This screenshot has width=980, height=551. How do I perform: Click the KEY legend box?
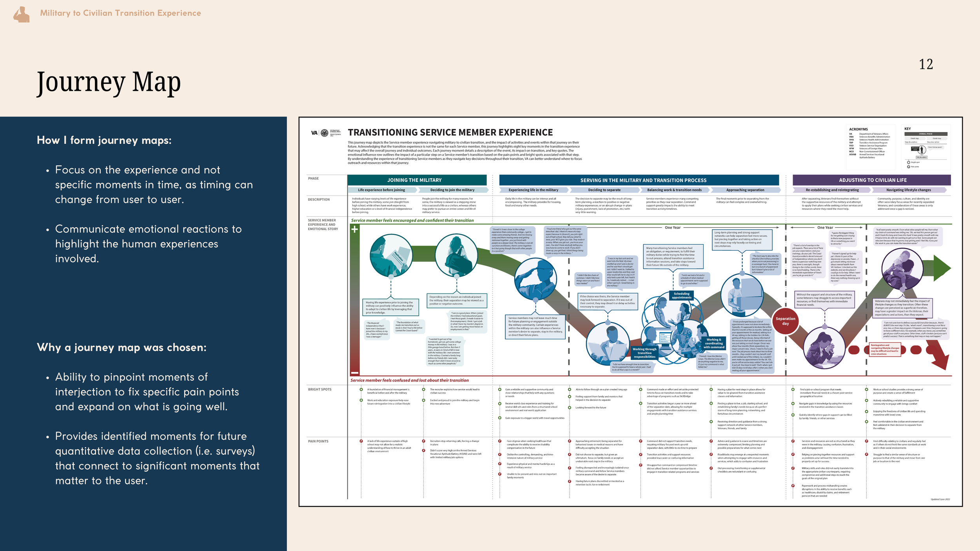pyautogui.click(x=927, y=147)
